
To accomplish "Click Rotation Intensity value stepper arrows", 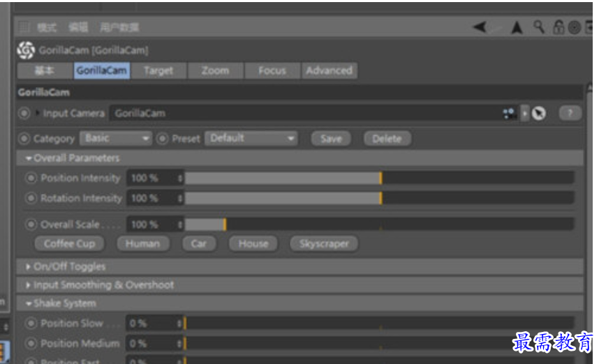I will pyautogui.click(x=180, y=198).
